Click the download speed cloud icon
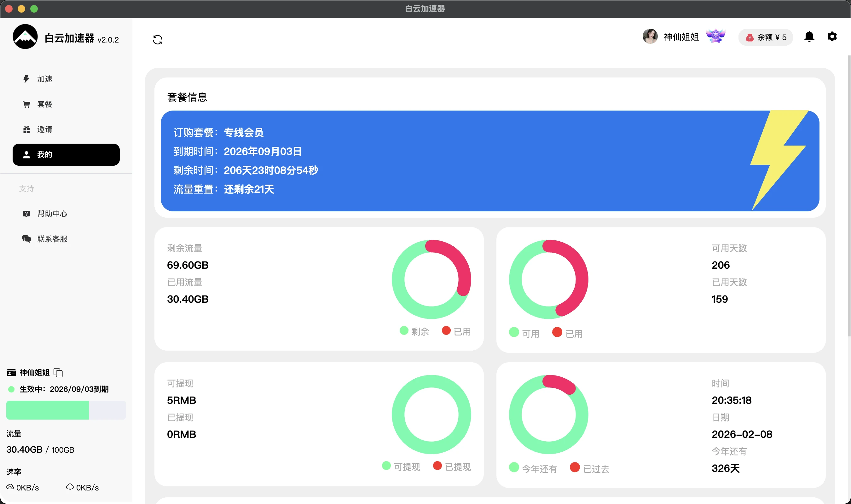Screen dimensions: 851x504 point(70,487)
